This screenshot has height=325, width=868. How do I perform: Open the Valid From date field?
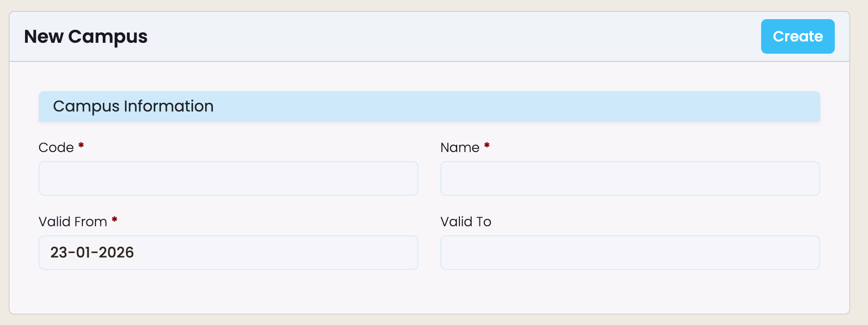228,253
